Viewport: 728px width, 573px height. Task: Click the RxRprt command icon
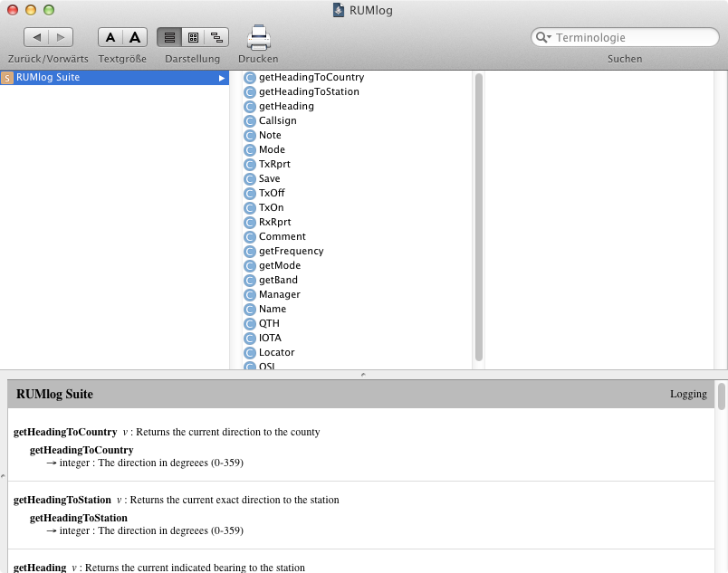(x=250, y=223)
